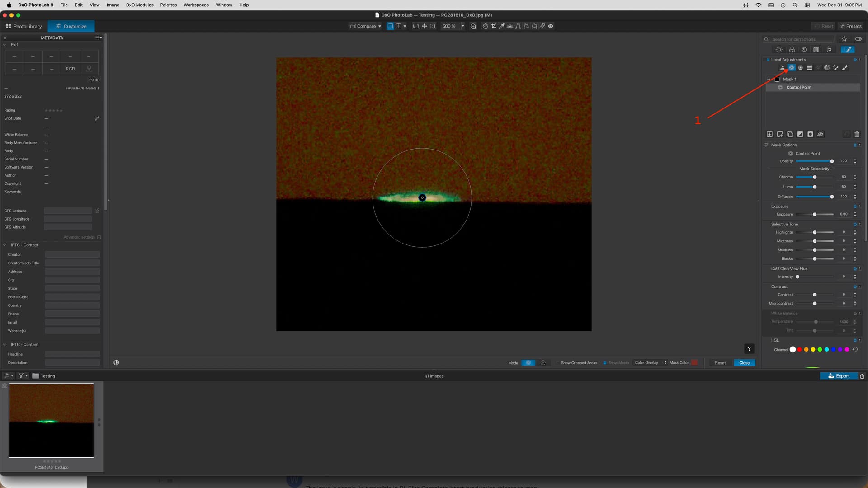Click the red Mask Color swatch
The height and width of the screenshot is (488, 868).
point(694,362)
